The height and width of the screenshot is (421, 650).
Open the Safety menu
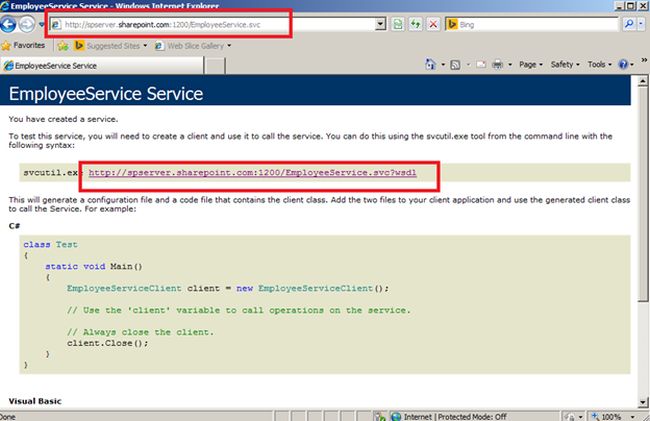pyautogui.click(x=565, y=65)
